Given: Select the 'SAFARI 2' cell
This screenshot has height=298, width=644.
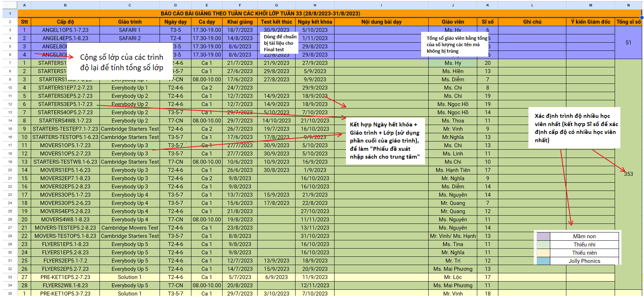Looking at the screenshot, I should 130,38.
